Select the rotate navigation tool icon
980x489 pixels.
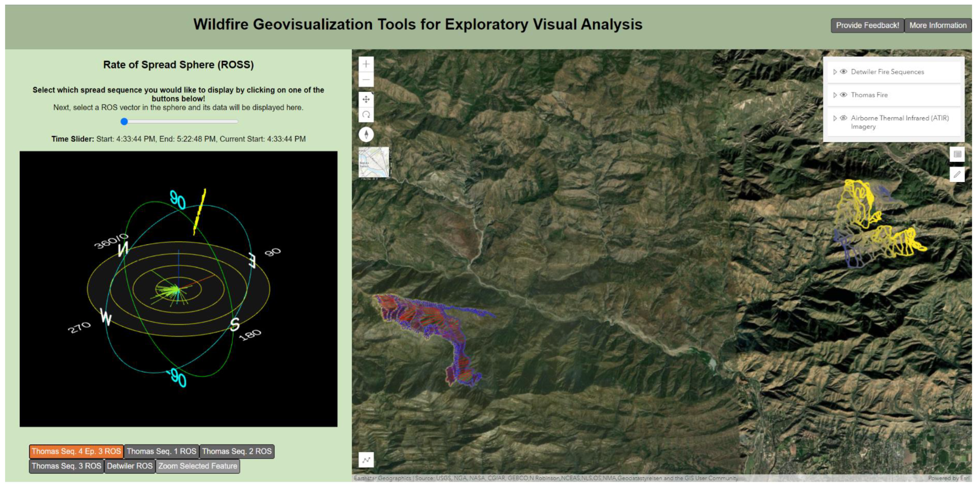pyautogui.click(x=366, y=115)
